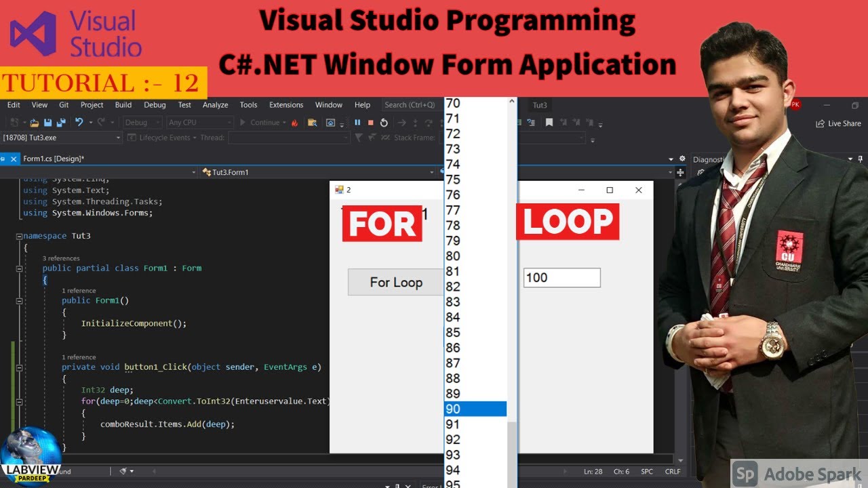The width and height of the screenshot is (868, 488).
Task: Click the Open File toolbar icon
Action: (x=34, y=123)
